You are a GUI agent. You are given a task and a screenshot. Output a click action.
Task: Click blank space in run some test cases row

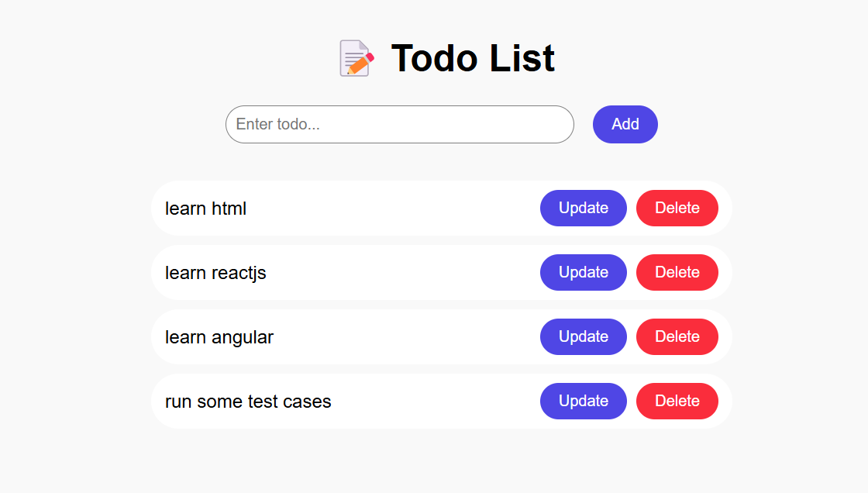tap(434, 402)
